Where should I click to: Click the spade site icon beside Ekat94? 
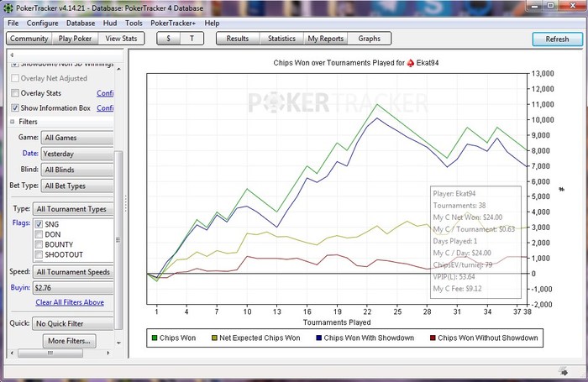(x=411, y=63)
